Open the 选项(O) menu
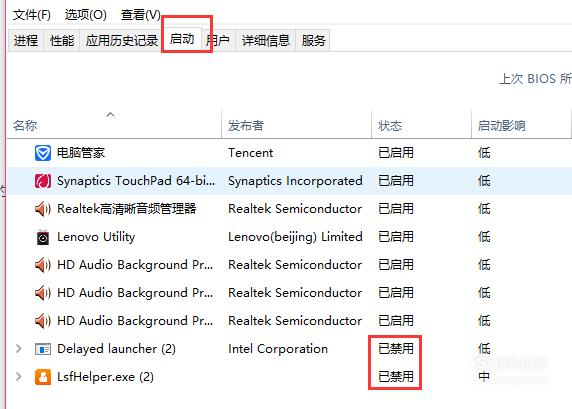 pos(86,15)
